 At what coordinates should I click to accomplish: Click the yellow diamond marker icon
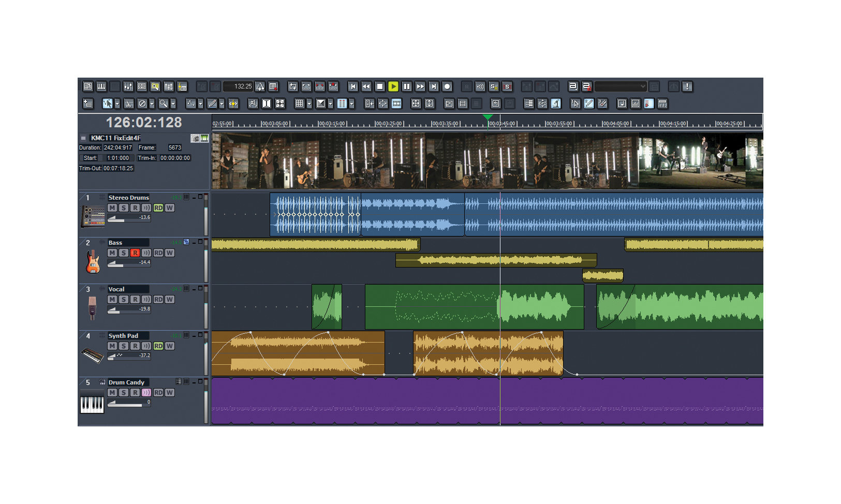pos(233,103)
